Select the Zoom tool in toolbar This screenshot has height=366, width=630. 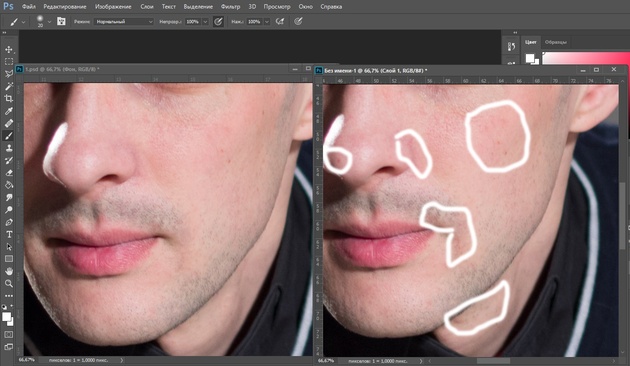[x=8, y=284]
